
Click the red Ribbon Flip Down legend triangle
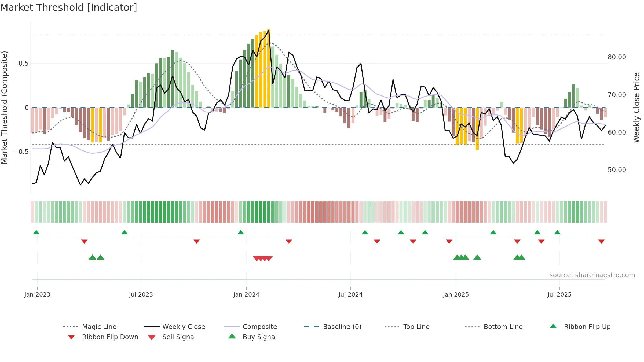coord(71,337)
